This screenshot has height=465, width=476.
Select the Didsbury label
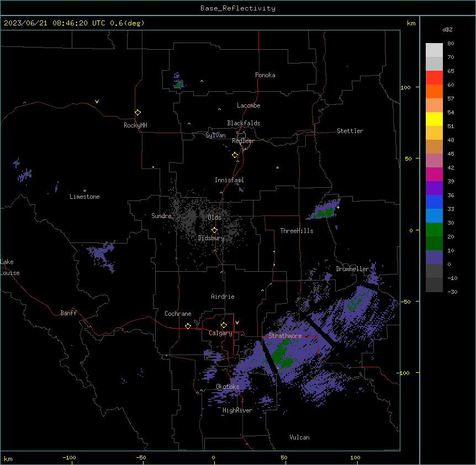[x=211, y=238]
